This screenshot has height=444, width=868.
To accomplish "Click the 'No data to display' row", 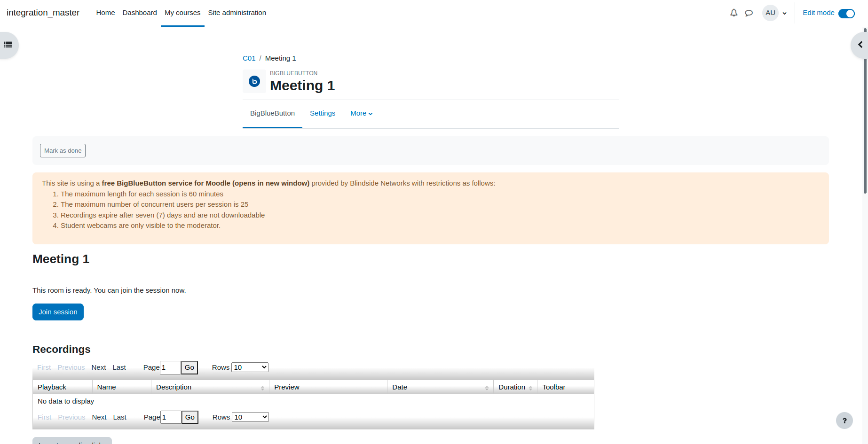I will point(313,401).
